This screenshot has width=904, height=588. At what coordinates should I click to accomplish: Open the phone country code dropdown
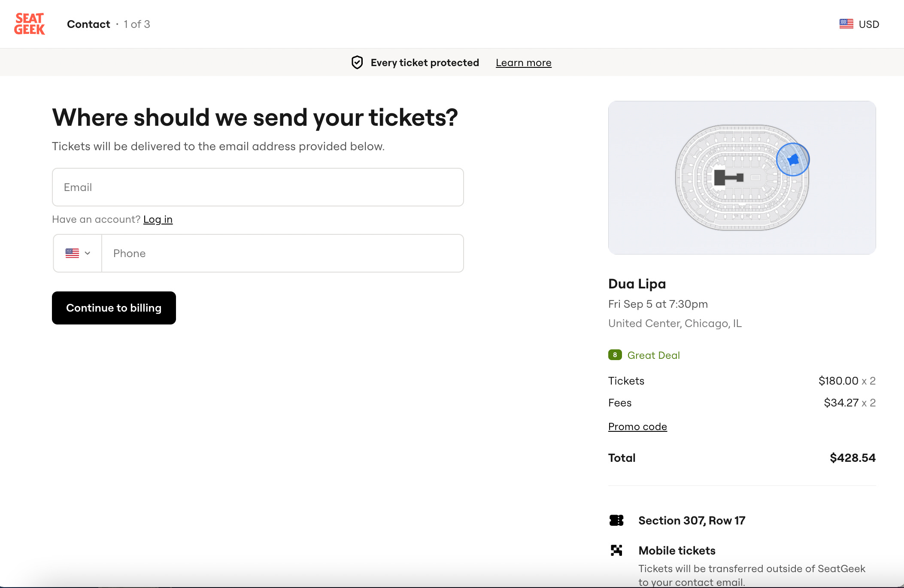pos(87,253)
